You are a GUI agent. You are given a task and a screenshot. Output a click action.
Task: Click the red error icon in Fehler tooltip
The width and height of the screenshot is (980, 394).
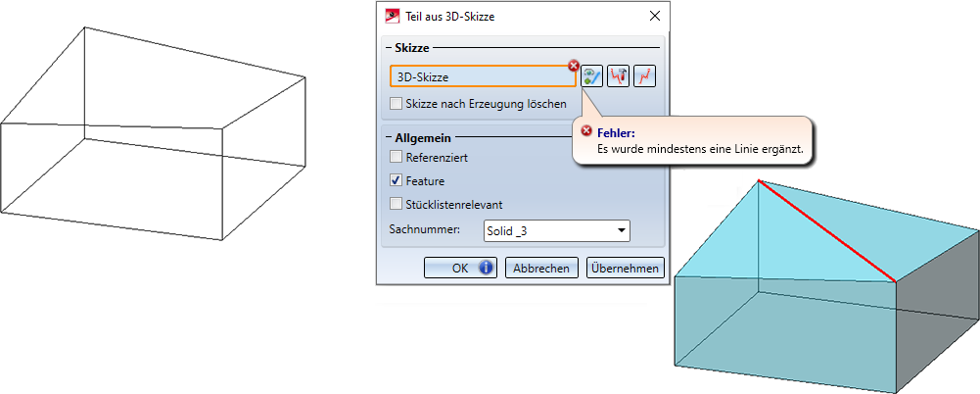586,130
